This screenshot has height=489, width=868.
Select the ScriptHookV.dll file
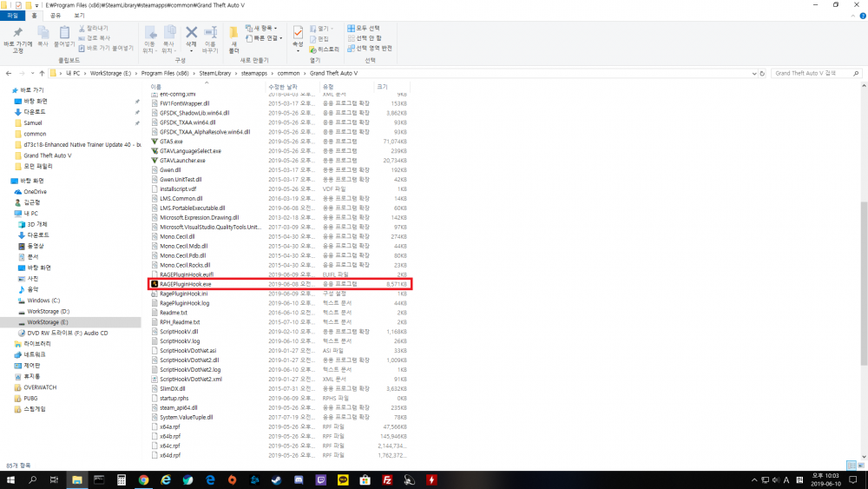(x=279, y=332)
